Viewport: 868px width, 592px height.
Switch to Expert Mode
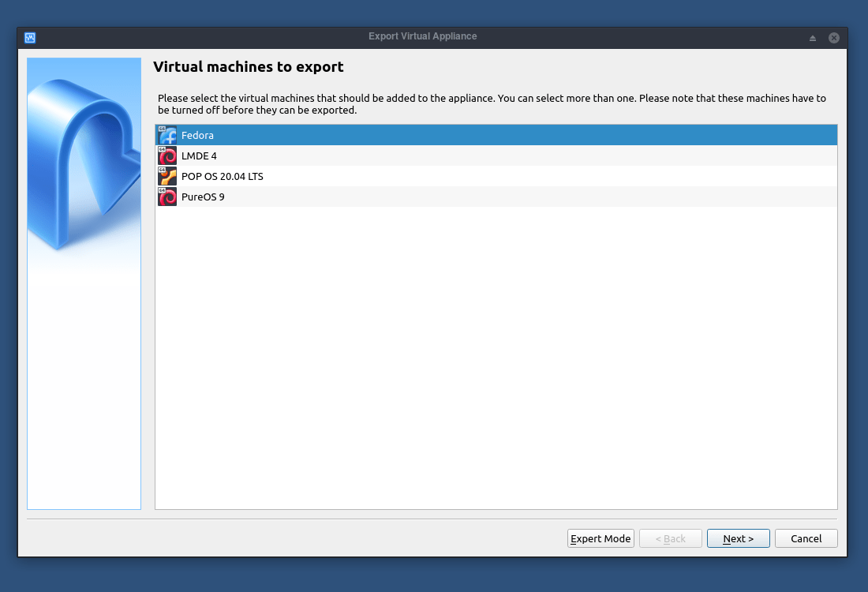pos(600,538)
